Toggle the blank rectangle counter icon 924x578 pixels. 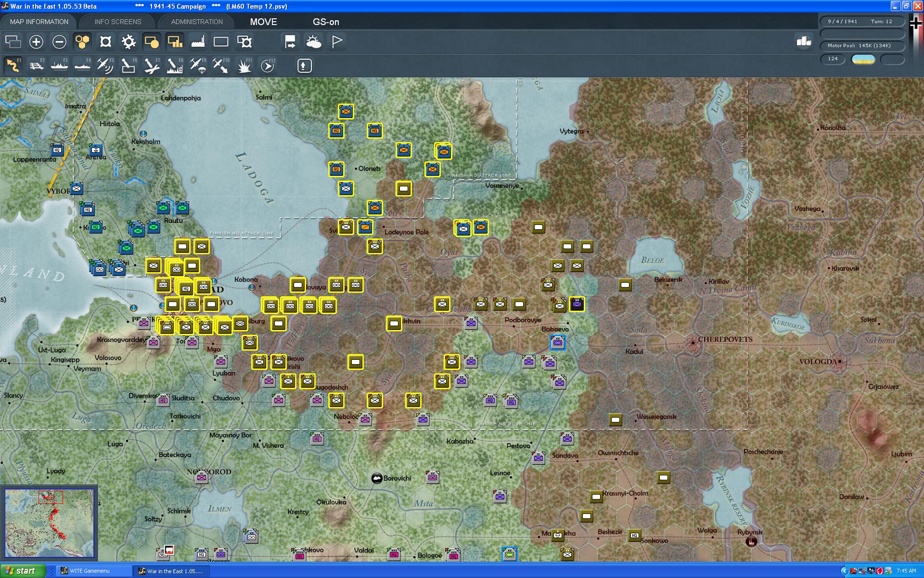pyautogui.click(x=221, y=42)
